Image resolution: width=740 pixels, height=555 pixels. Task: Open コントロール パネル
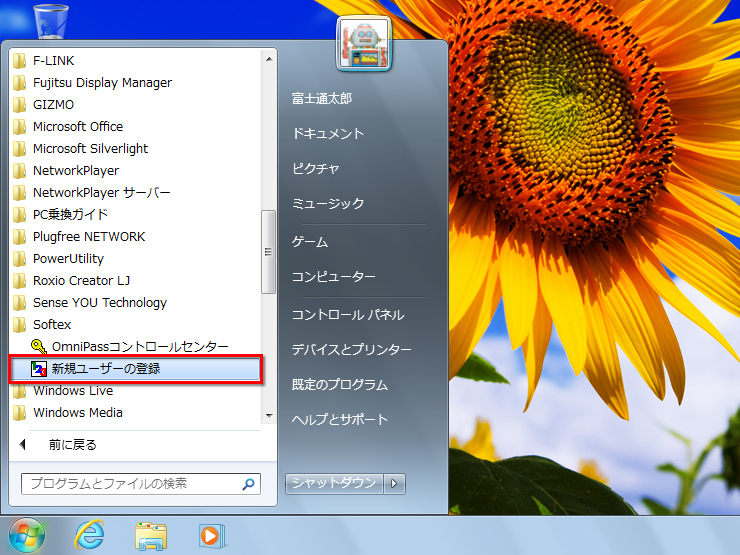point(348,315)
